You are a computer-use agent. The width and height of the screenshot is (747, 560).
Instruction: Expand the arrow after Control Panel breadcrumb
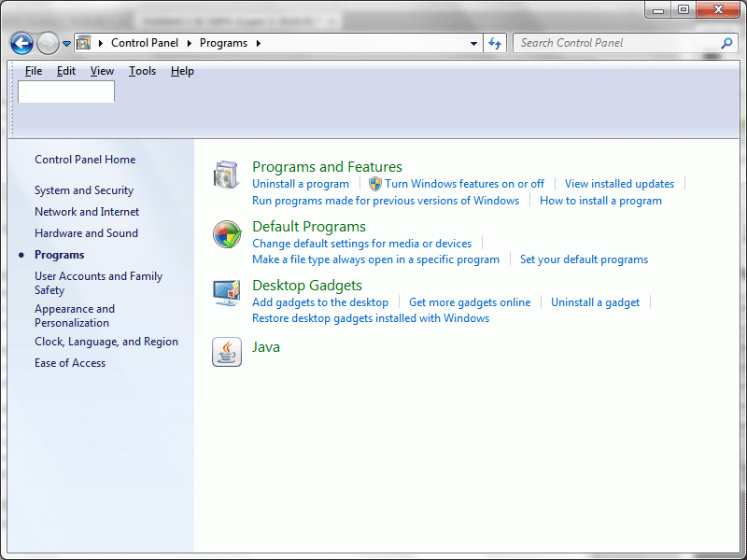click(x=190, y=43)
